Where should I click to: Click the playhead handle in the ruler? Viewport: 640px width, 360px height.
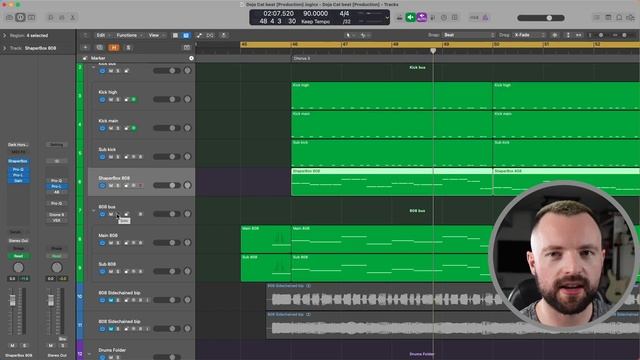click(x=433, y=51)
